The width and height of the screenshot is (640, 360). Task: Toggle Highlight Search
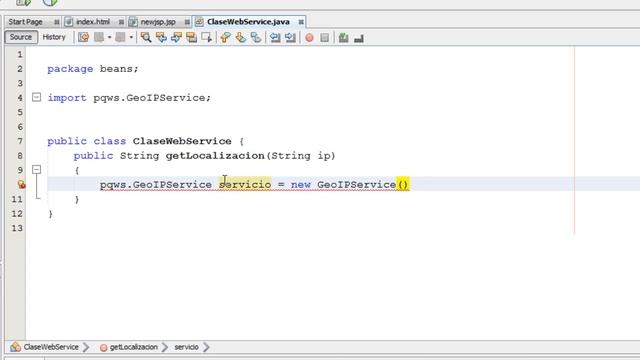pyautogui.click(x=191, y=38)
